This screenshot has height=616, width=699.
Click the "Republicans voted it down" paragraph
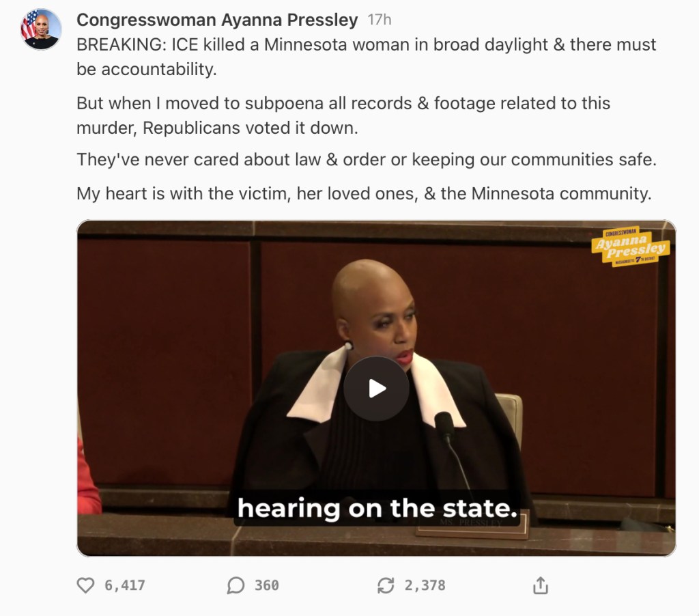coord(343,115)
